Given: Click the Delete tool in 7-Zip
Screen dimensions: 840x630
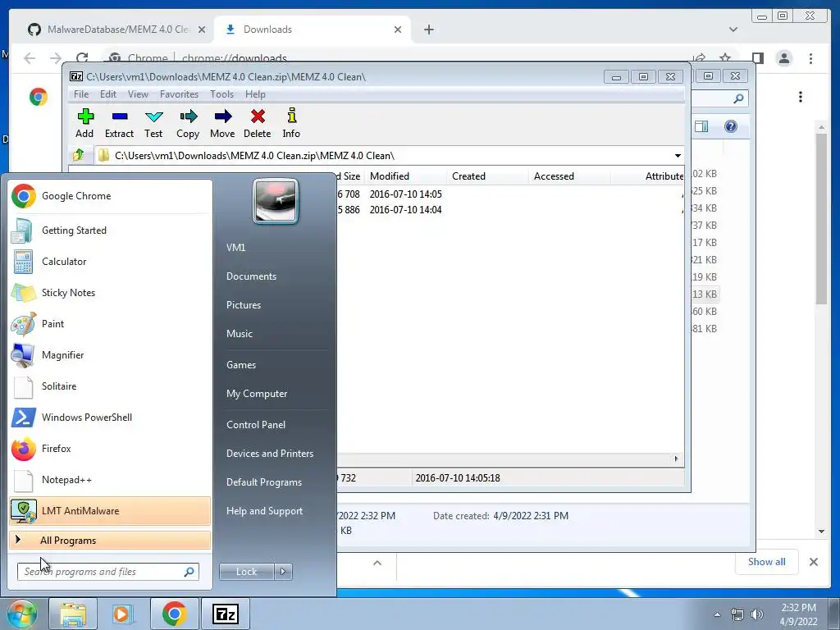Looking at the screenshot, I should pos(257,123).
